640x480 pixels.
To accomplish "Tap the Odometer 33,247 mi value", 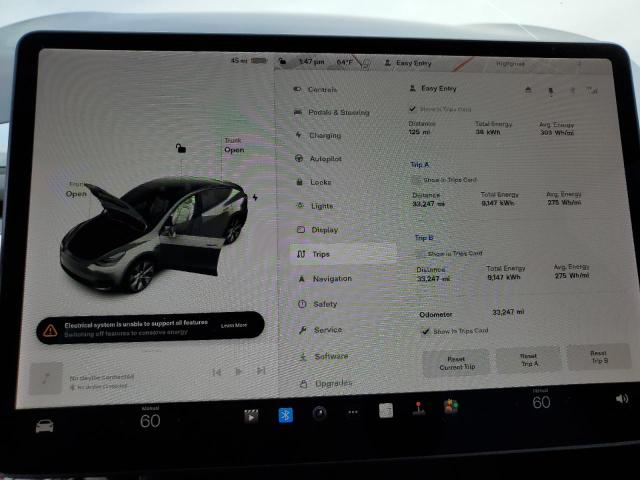I will click(508, 312).
